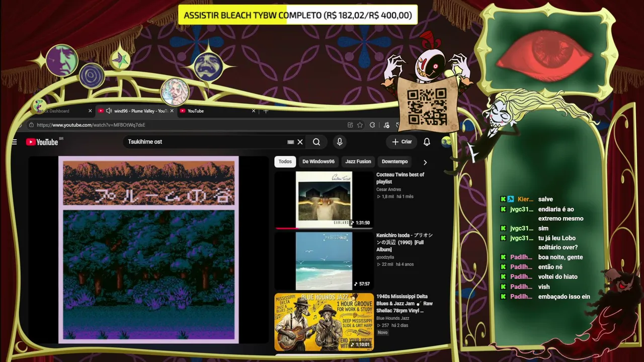Visit the Blue Hounds Jazz channel link
The height and width of the screenshot is (362, 644).
[393, 318]
